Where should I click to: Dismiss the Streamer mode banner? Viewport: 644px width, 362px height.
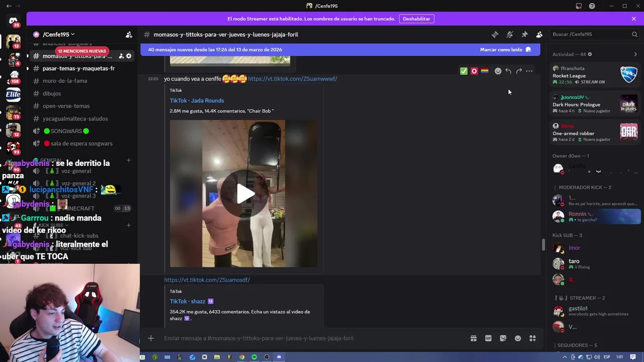click(633, 19)
